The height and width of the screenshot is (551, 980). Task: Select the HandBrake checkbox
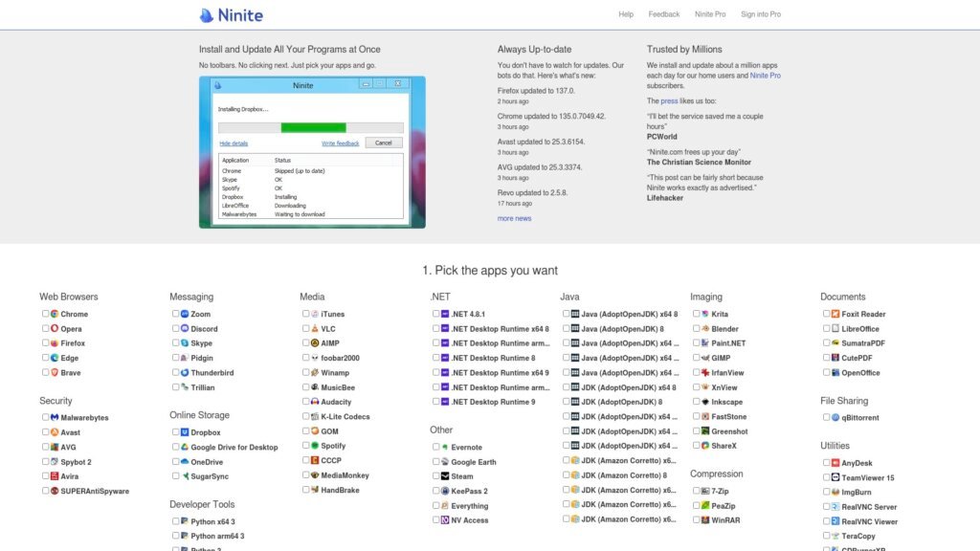(x=305, y=490)
